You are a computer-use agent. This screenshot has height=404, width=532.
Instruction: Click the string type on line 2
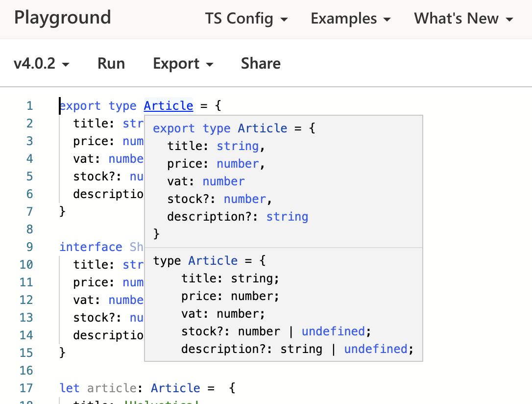point(134,123)
